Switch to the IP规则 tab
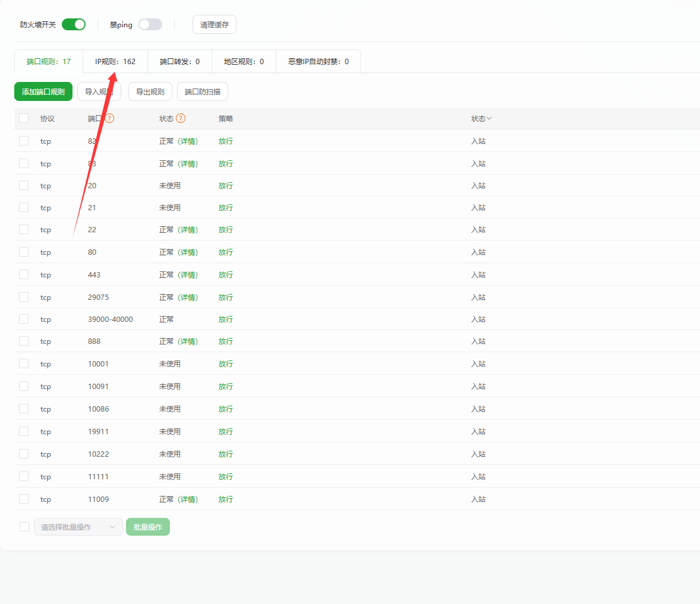The height and width of the screenshot is (604, 700). click(115, 61)
